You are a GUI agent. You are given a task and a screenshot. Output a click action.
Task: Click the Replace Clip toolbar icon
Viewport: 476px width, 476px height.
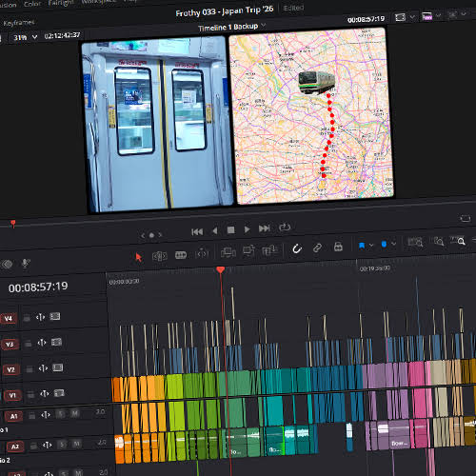tap(269, 249)
